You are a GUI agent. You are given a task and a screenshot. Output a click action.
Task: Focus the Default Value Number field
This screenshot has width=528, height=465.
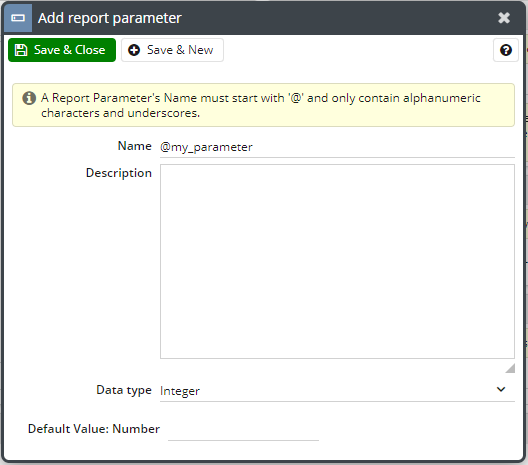pyautogui.click(x=243, y=431)
